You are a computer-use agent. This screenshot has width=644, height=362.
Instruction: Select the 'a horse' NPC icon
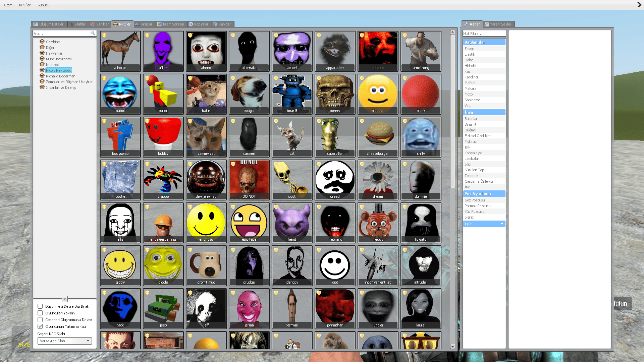coord(120,51)
